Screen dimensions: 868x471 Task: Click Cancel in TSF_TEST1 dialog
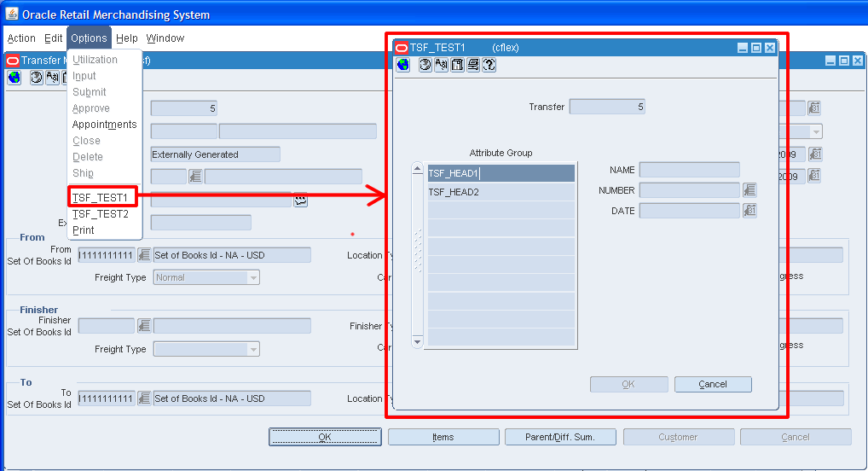click(713, 384)
